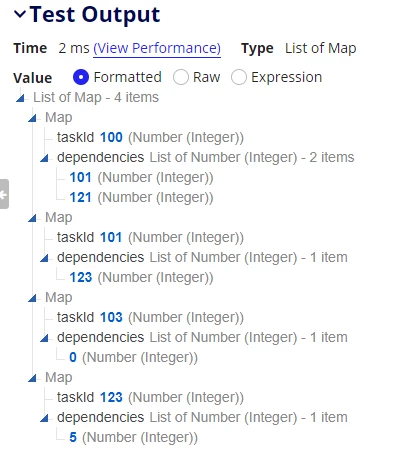Click the Expression option label
The width and height of the screenshot is (415, 460).
(287, 77)
